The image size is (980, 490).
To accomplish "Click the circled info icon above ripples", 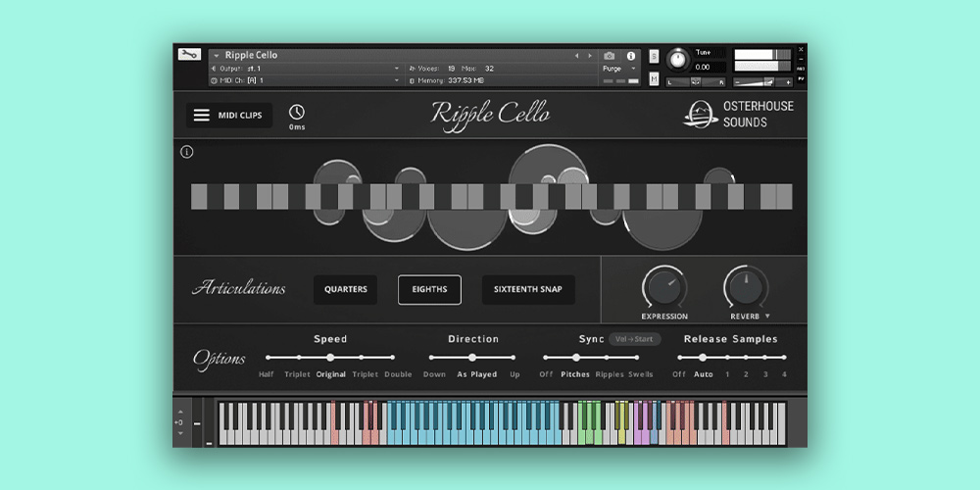I will click(187, 152).
